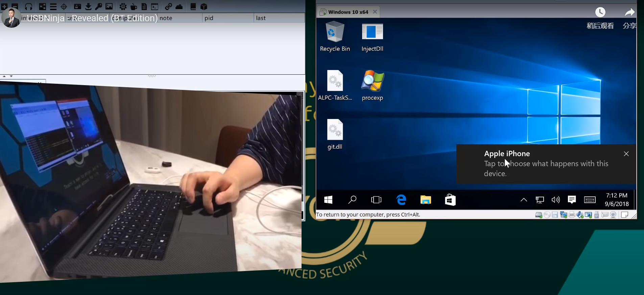Open Task View on the taskbar

(376, 200)
